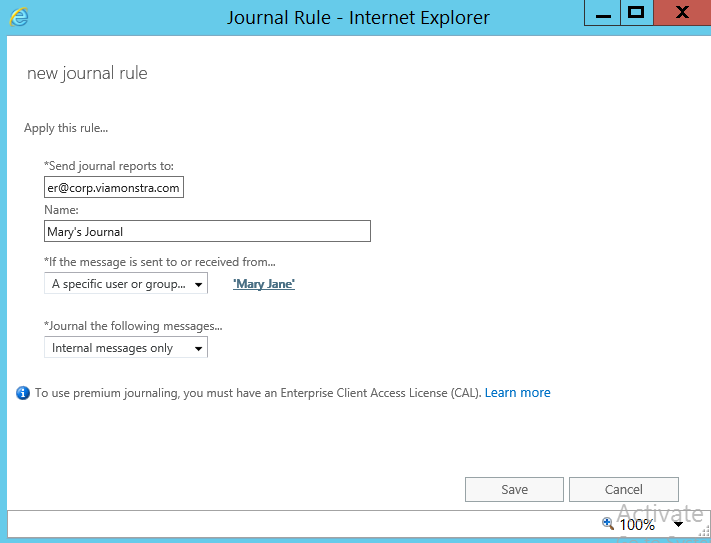Image resolution: width=711 pixels, height=543 pixels.
Task: Open the 'Mary Jane' recipient link
Action: tap(264, 284)
